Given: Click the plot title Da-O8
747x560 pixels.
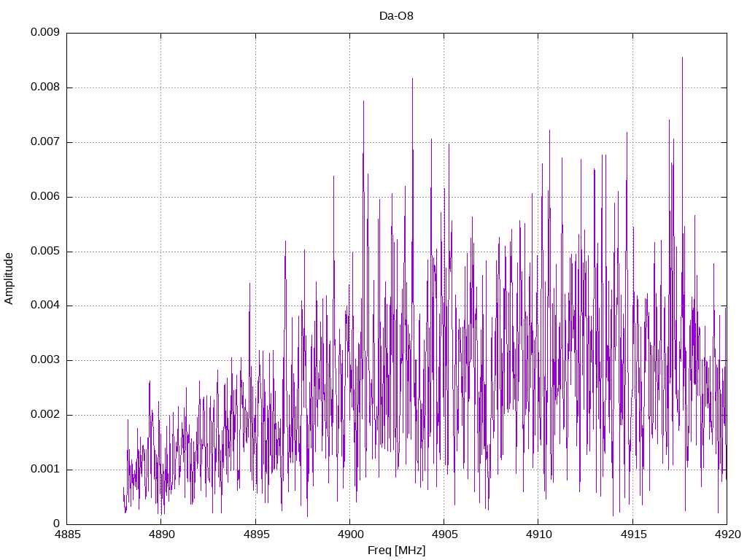Looking at the screenshot, I should [396, 16].
